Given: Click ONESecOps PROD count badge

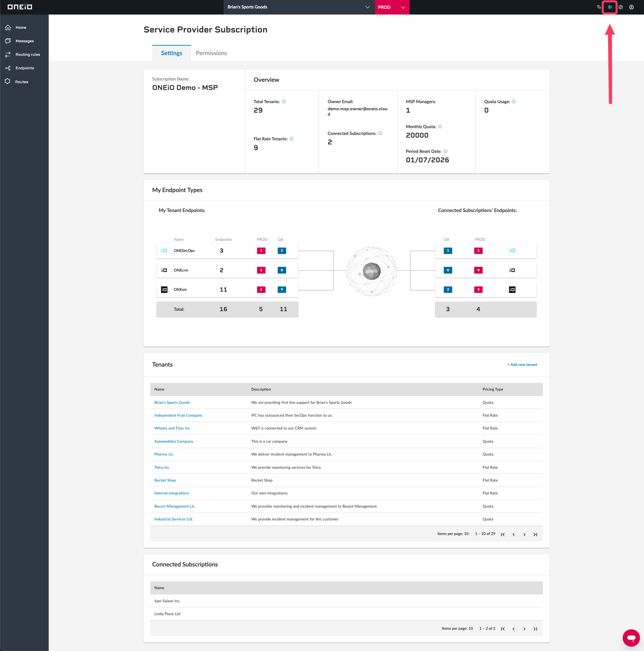Looking at the screenshot, I should [261, 251].
